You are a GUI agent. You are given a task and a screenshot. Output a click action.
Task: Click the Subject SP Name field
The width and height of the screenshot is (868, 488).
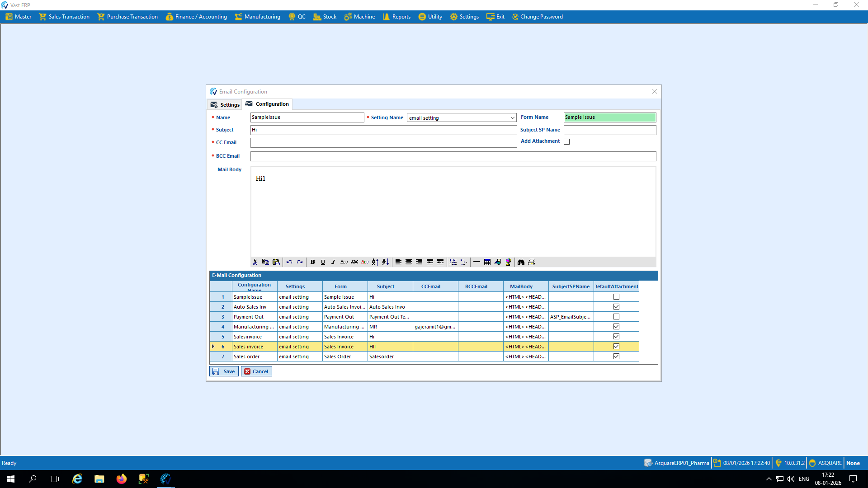point(609,130)
